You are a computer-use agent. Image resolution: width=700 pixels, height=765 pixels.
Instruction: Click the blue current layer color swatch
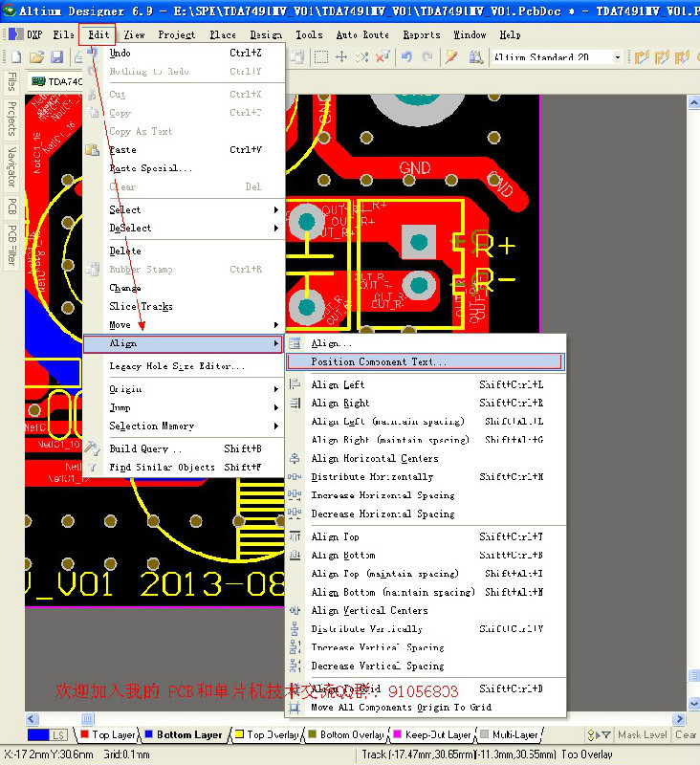tap(38, 734)
